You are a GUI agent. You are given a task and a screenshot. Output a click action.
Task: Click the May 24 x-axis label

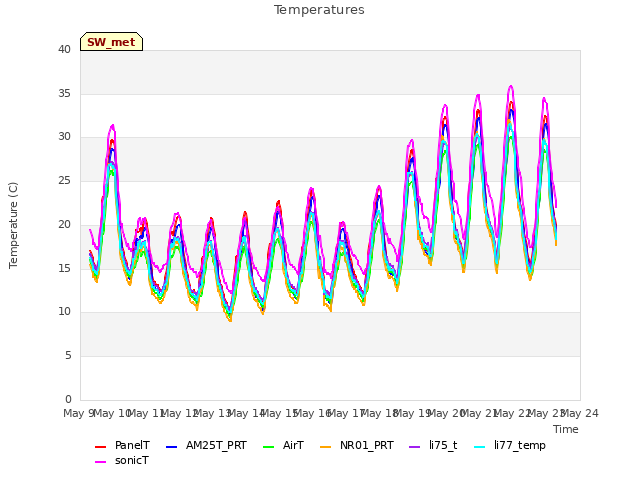click(x=580, y=413)
